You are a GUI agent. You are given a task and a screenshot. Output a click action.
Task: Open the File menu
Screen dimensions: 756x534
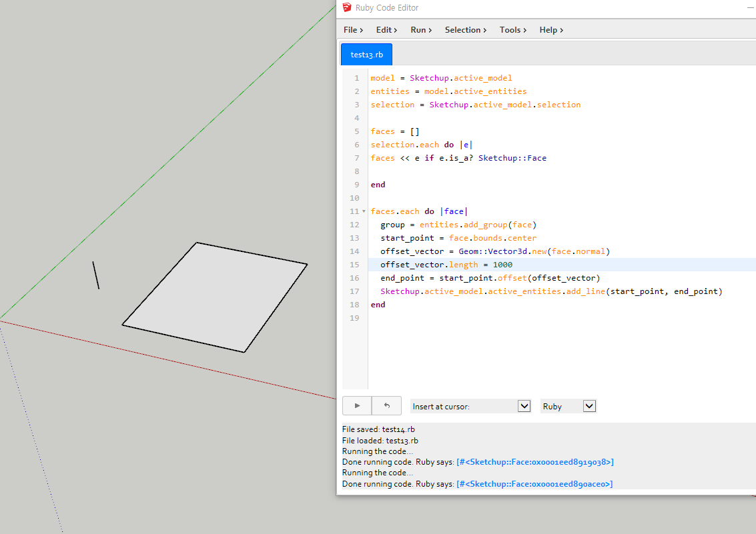click(x=354, y=30)
